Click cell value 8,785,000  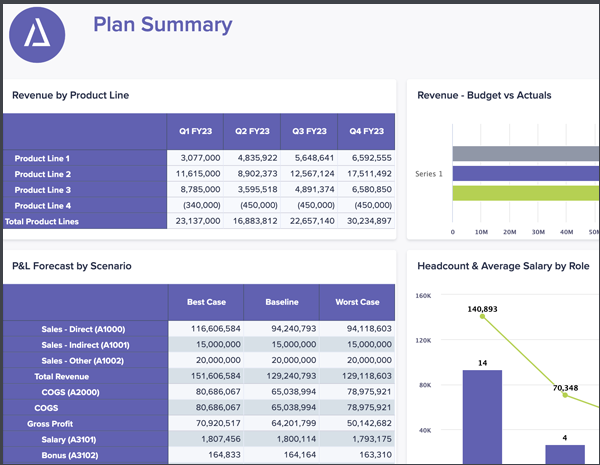coord(200,189)
